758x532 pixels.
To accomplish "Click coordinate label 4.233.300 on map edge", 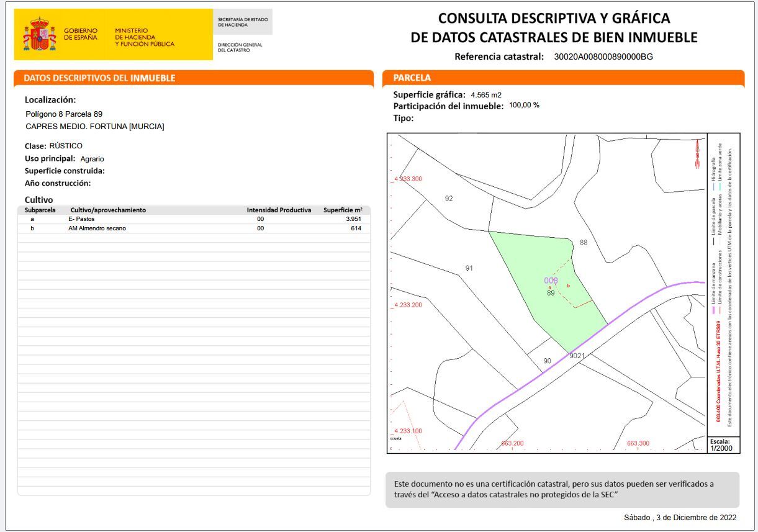I will click(409, 179).
